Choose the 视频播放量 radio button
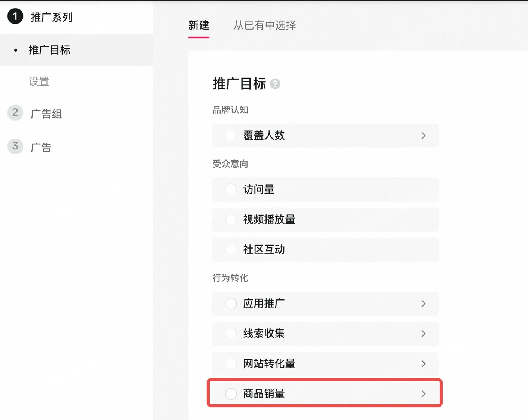Screen dimensions: 528x420 click(231, 220)
